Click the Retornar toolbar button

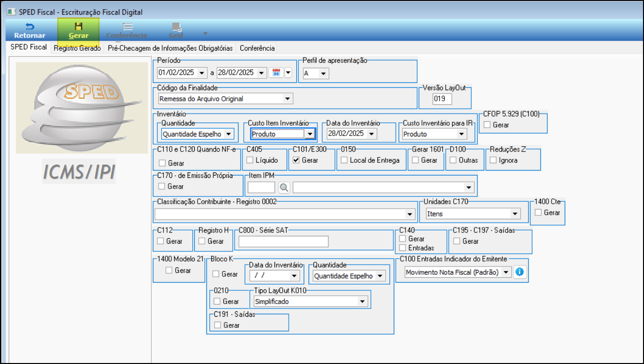[x=30, y=30]
